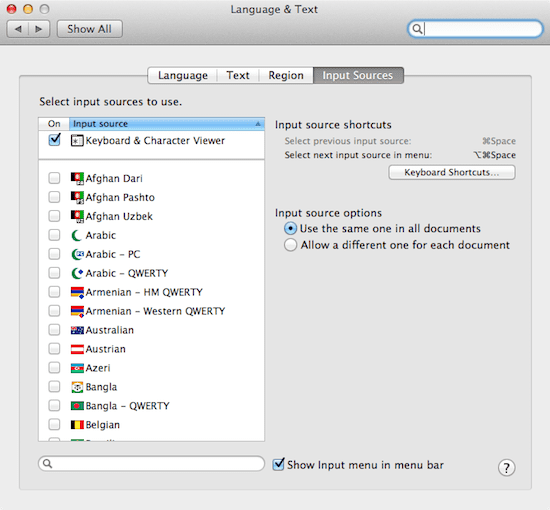Open help with the question mark button
The width and height of the screenshot is (550, 510).
(x=506, y=468)
